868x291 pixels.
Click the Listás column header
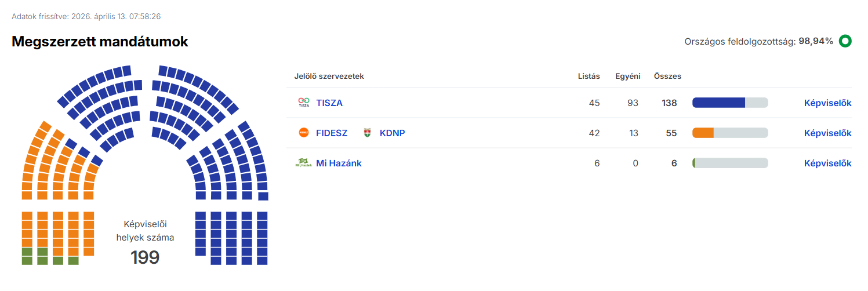tap(589, 76)
